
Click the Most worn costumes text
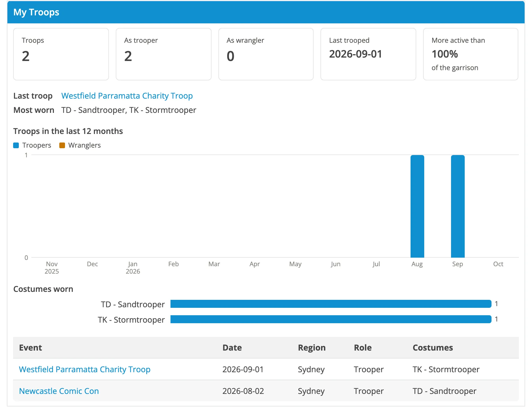click(x=129, y=110)
